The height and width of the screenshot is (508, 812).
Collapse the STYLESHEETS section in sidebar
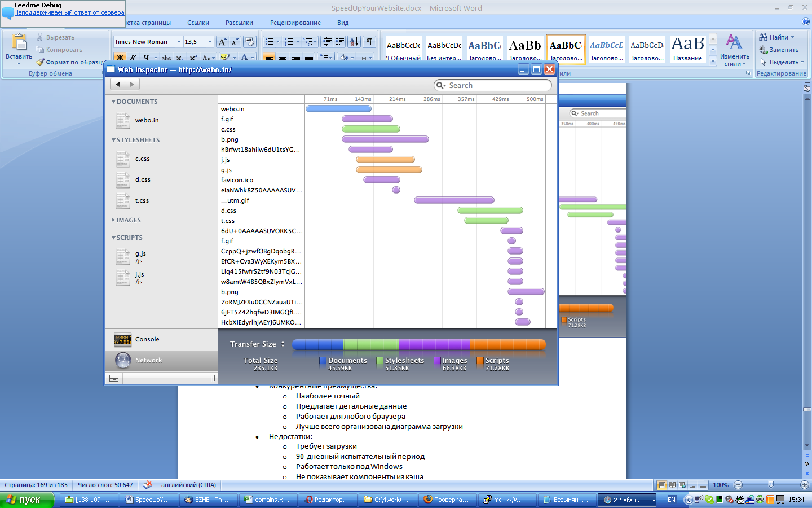pos(113,140)
